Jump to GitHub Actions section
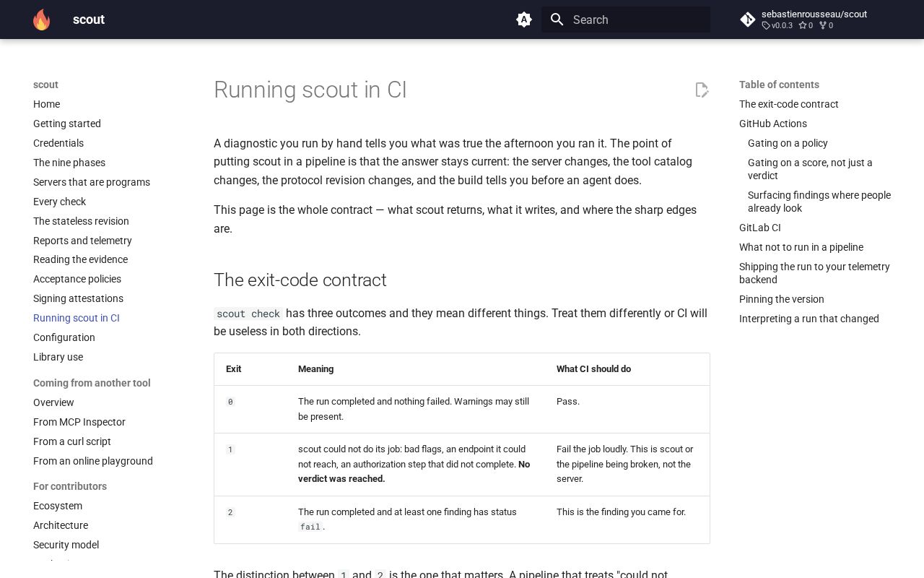Viewport: 924px width, 578px height. pos(773,124)
